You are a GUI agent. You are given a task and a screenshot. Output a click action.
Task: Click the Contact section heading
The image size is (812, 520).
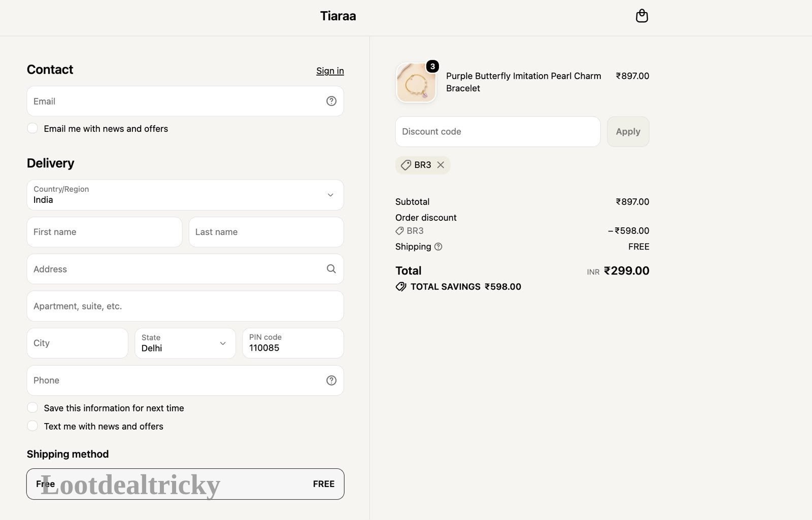[x=50, y=70]
